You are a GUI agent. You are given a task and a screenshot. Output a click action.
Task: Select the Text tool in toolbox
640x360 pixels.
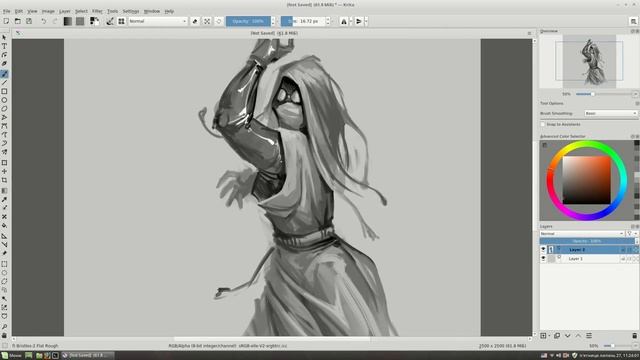(x=4, y=46)
